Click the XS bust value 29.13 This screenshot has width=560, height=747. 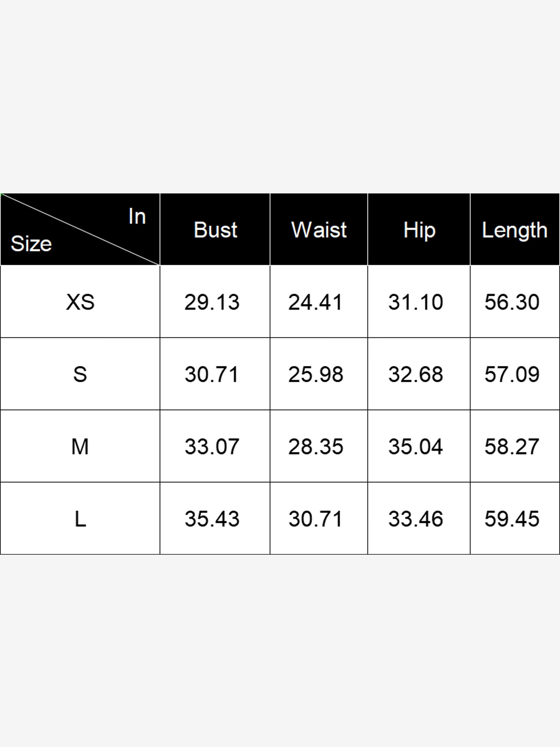coord(212,302)
